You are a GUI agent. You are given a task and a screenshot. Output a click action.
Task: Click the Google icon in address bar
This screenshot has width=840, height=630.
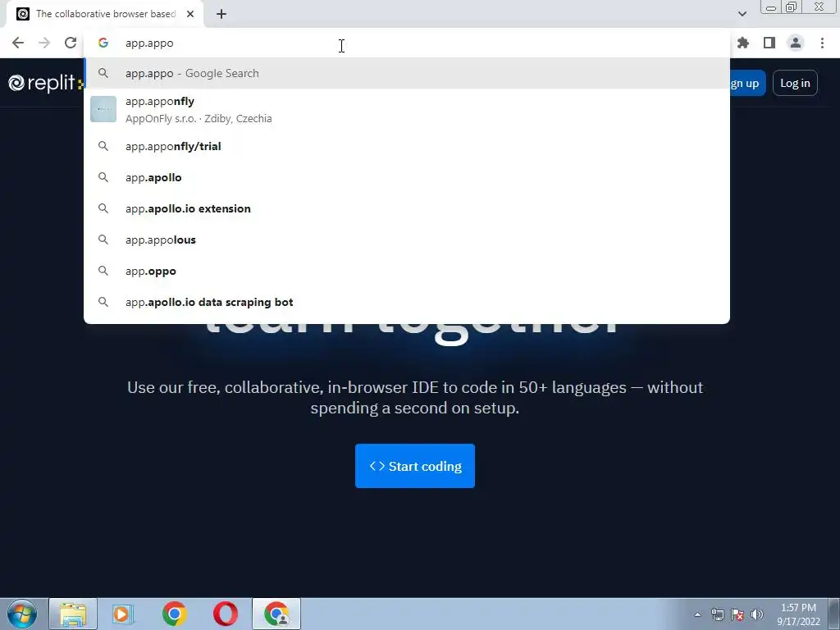[x=103, y=43]
